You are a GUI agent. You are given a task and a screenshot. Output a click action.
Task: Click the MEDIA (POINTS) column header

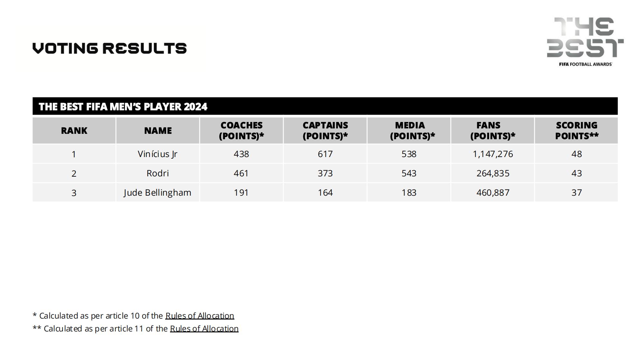[409, 131]
